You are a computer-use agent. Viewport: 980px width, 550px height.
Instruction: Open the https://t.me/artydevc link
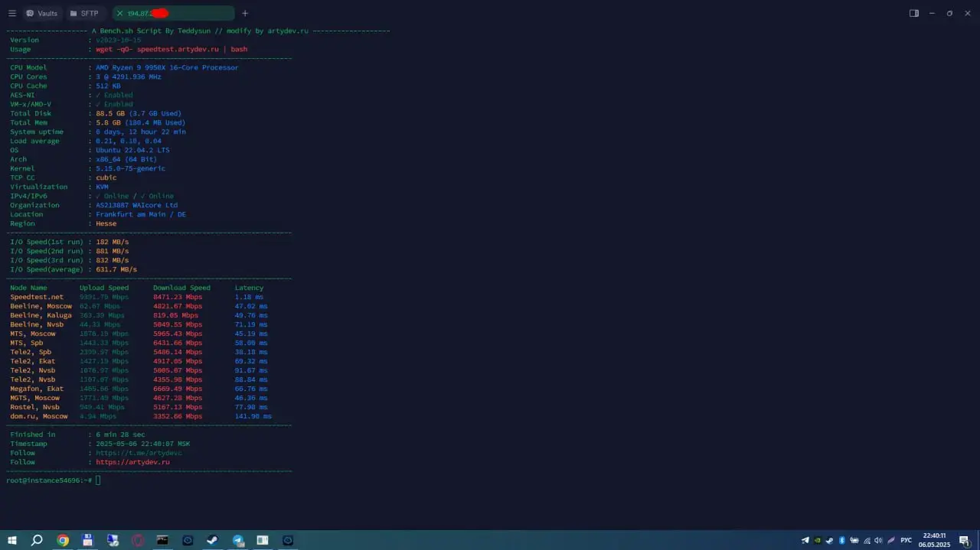tap(139, 453)
